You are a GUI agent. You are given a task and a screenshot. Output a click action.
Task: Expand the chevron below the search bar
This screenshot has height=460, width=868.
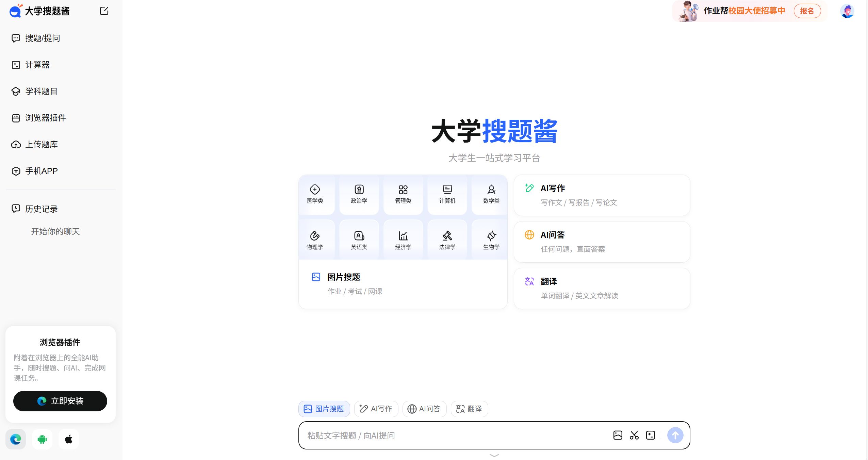pos(494,455)
